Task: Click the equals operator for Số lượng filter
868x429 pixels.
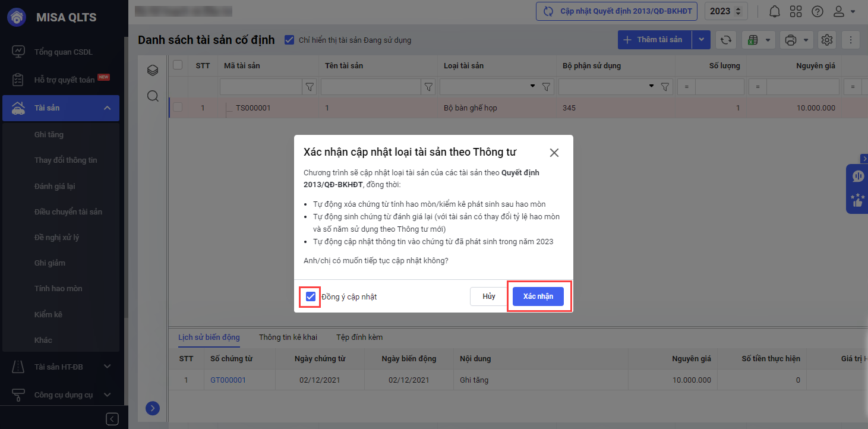Action: [x=686, y=87]
